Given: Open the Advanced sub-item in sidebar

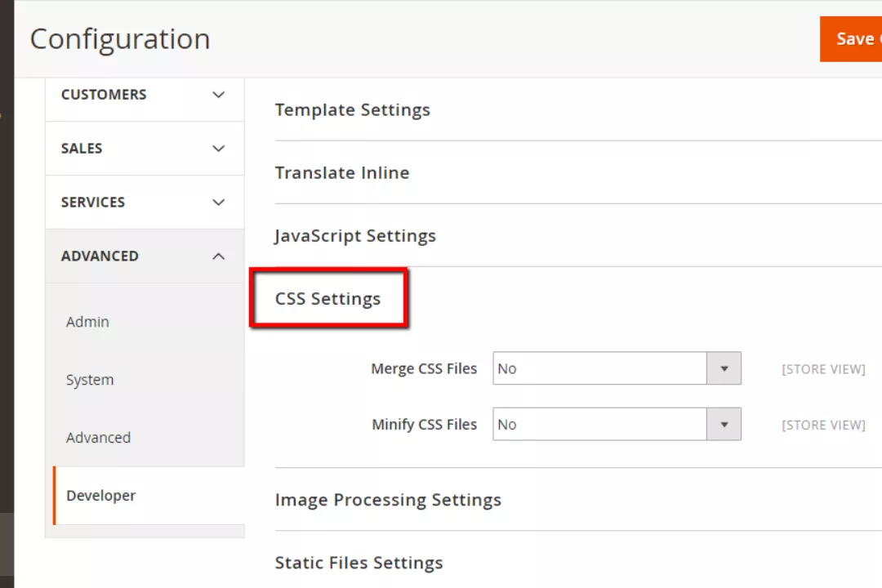Looking at the screenshot, I should [98, 438].
